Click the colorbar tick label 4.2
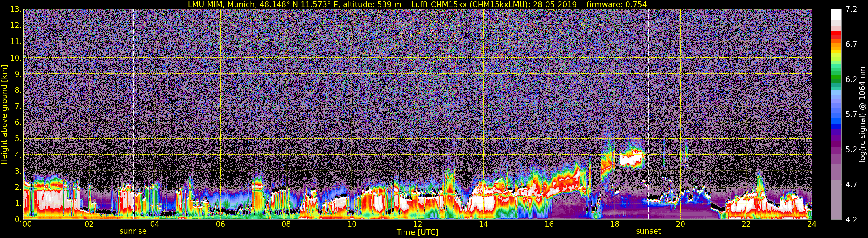The height and width of the screenshot is (238, 868). pos(851,220)
